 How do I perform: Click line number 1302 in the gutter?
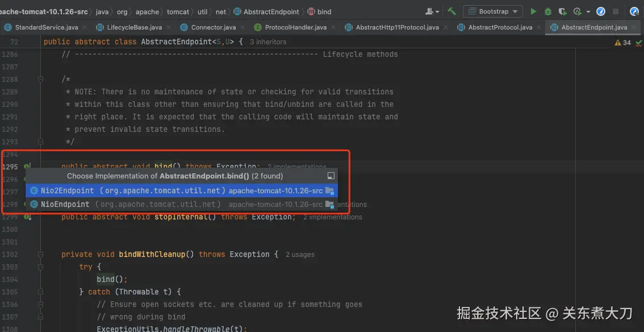coord(10,254)
